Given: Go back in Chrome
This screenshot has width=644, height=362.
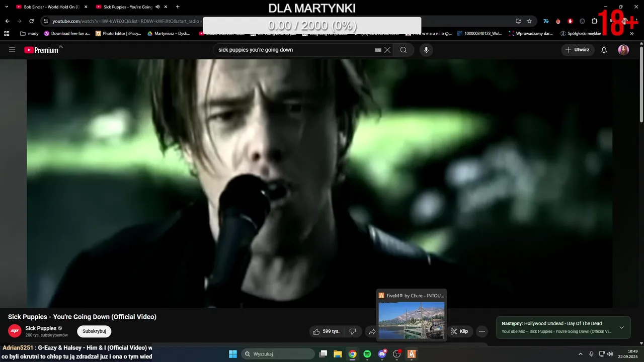Looking at the screenshot, I should 7,21.
